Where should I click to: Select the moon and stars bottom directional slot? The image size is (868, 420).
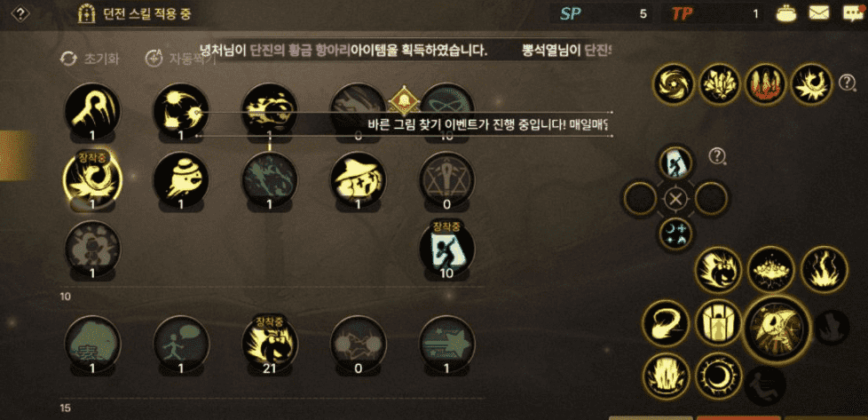point(675,234)
